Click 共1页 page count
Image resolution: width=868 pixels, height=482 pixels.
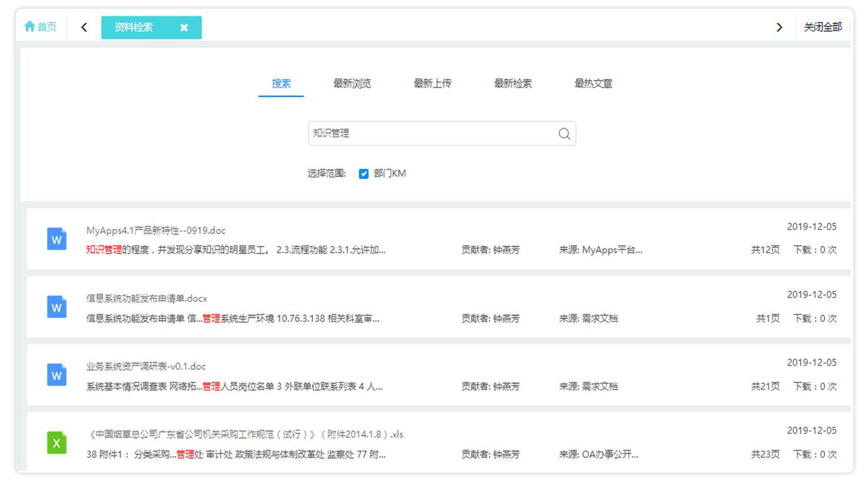point(768,318)
